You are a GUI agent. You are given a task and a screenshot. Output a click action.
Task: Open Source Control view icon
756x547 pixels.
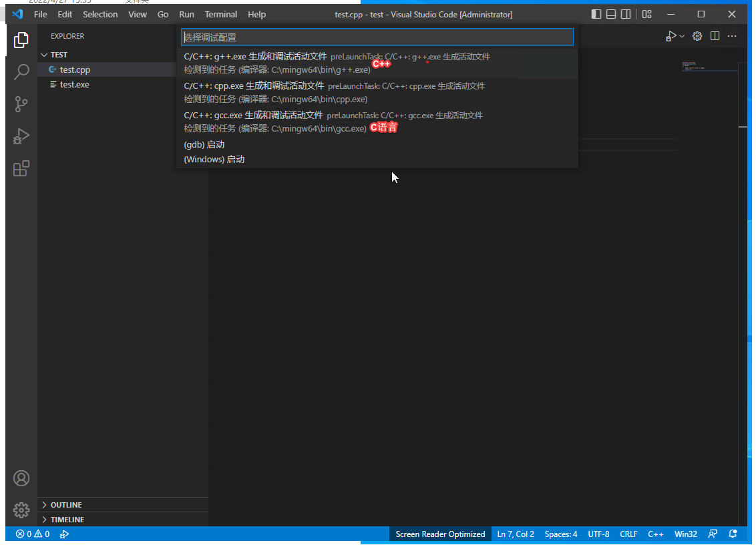point(21,104)
